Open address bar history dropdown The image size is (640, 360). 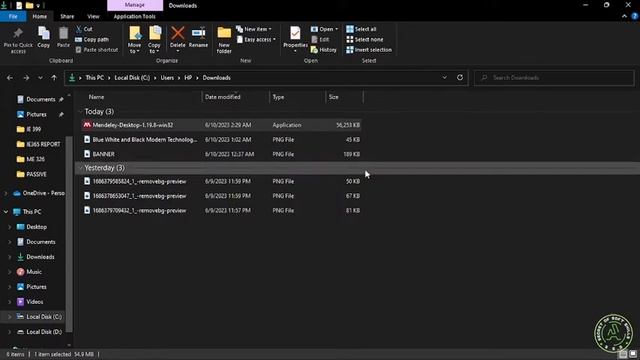tap(444, 78)
